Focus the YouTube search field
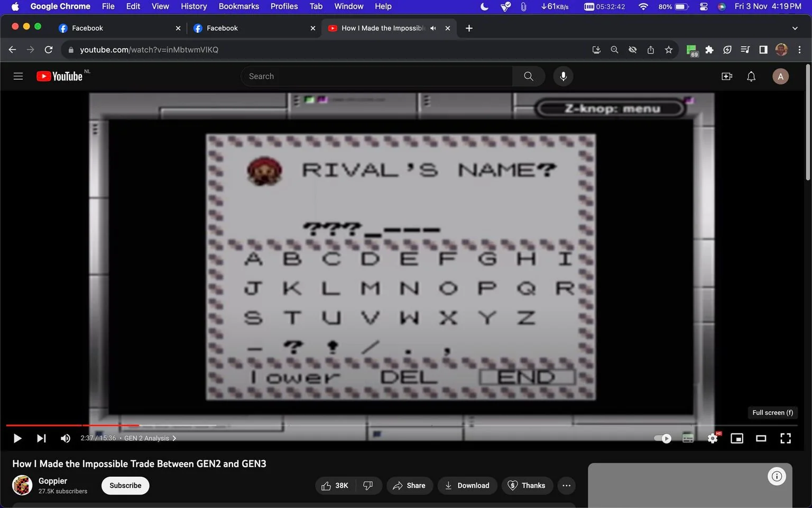Screen dimensions: 812x508 (x=377, y=76)
